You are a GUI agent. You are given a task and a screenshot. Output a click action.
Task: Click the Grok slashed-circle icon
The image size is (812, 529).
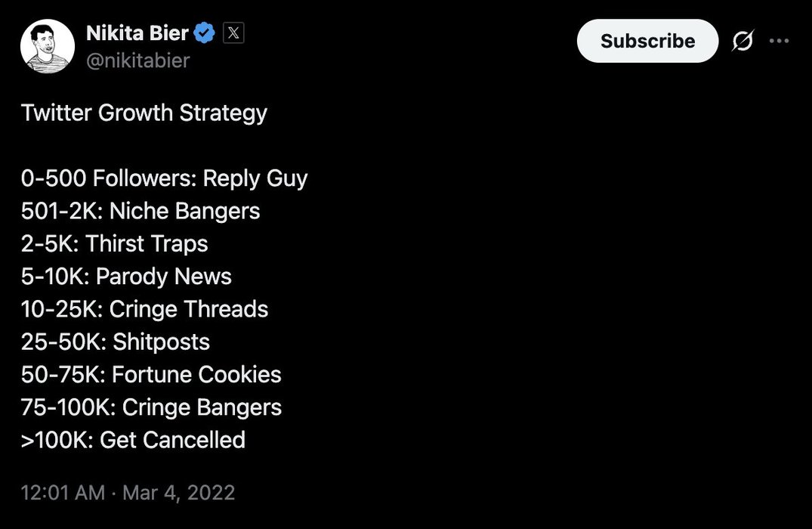(x=743, y=42)
